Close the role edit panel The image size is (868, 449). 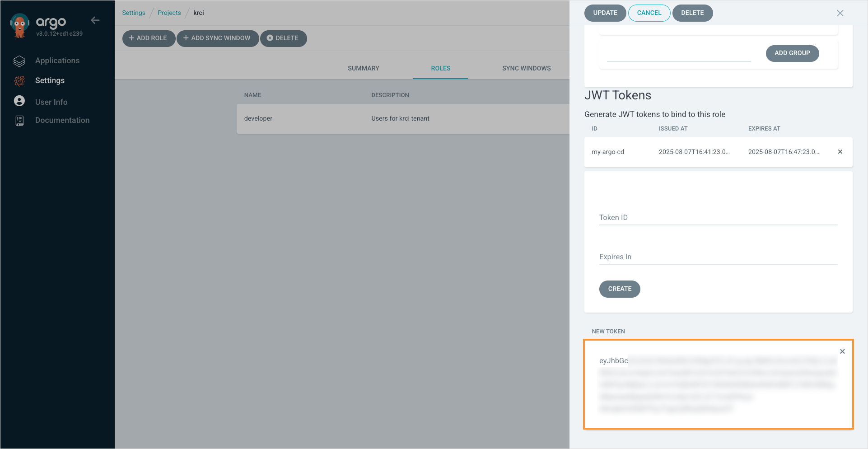click(840, 13)
